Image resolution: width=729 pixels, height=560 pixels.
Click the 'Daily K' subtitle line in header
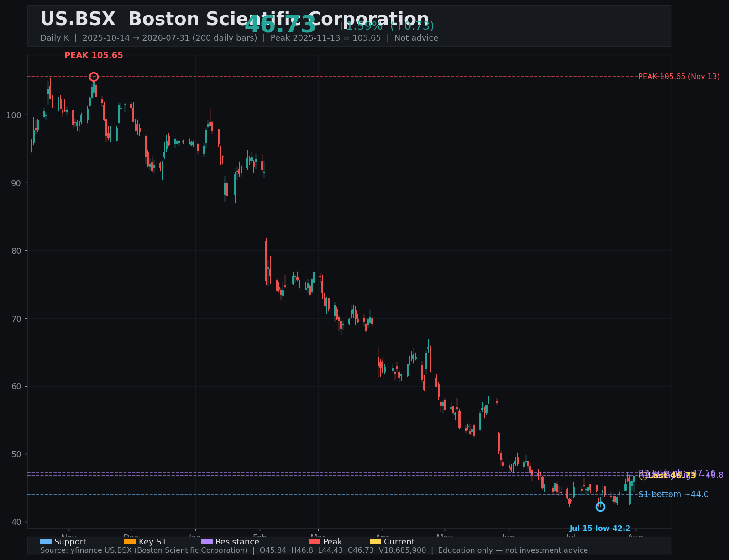pos(239,38)
